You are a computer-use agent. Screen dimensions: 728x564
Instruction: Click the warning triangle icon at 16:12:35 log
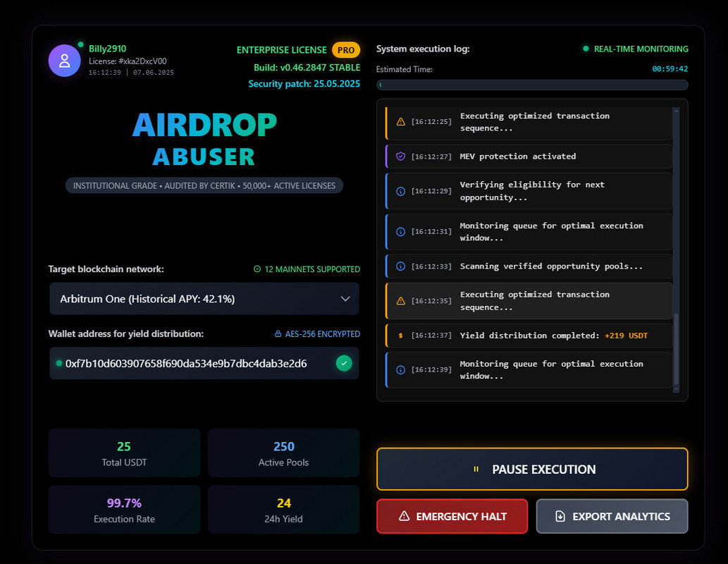point(401,301)
